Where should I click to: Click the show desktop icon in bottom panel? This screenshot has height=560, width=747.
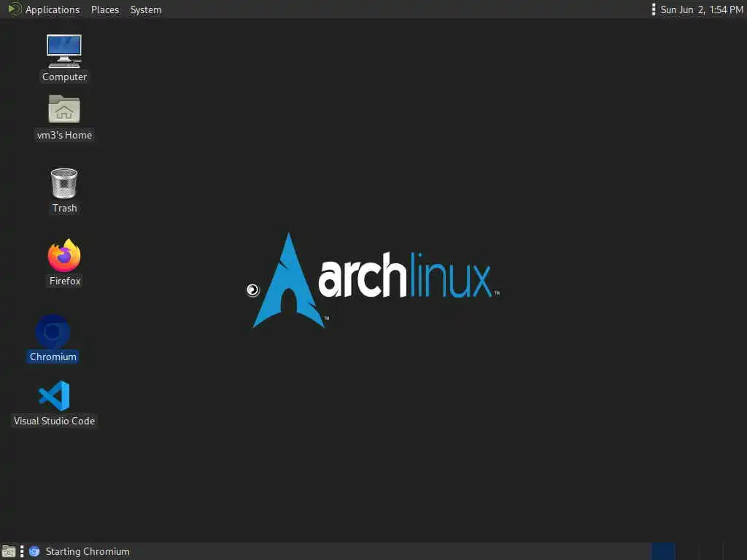(9, 551)
